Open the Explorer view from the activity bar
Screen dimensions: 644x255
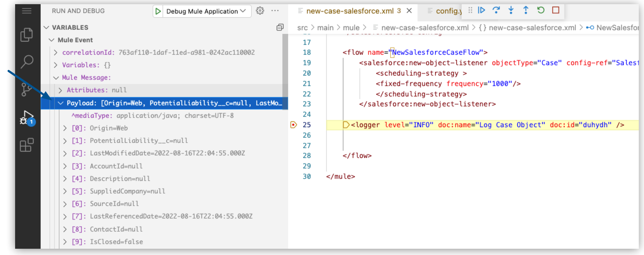click(26, 34)
